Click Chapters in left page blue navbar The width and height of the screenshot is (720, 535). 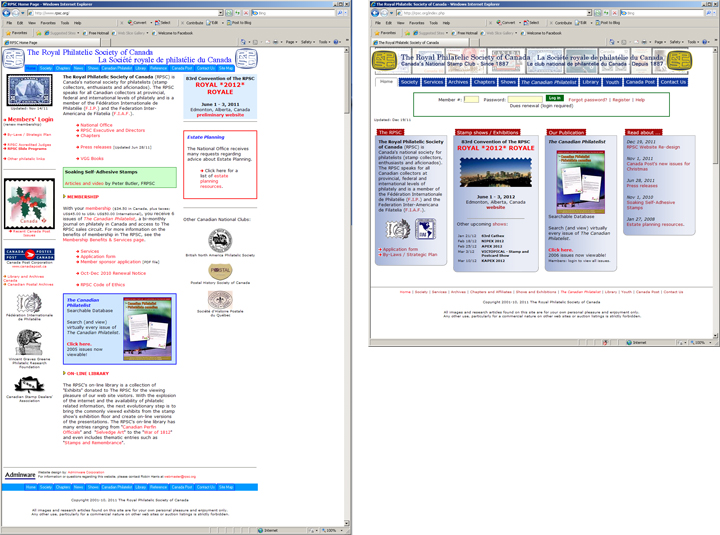click(x=63, y=68)
